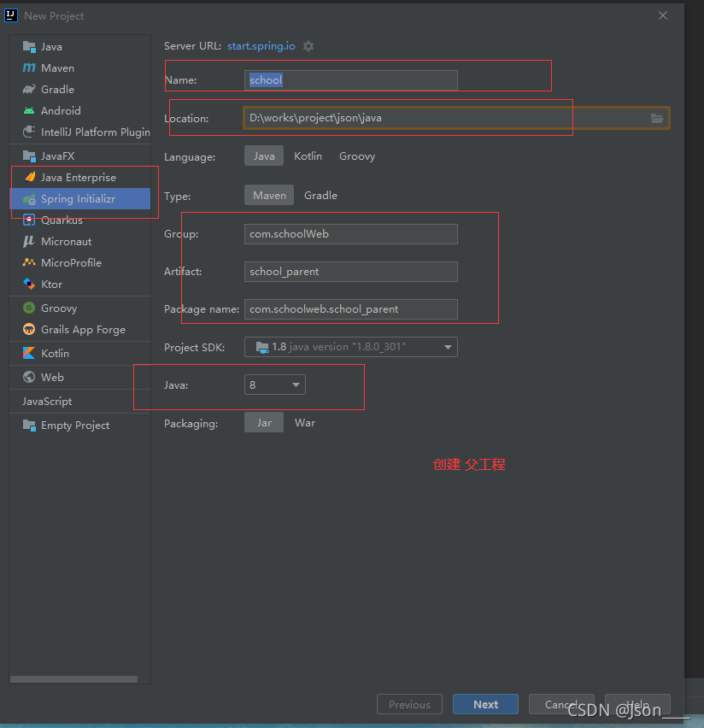704x728 pixels.
Task: Focus the Location path field
Action: click(456, 118)
